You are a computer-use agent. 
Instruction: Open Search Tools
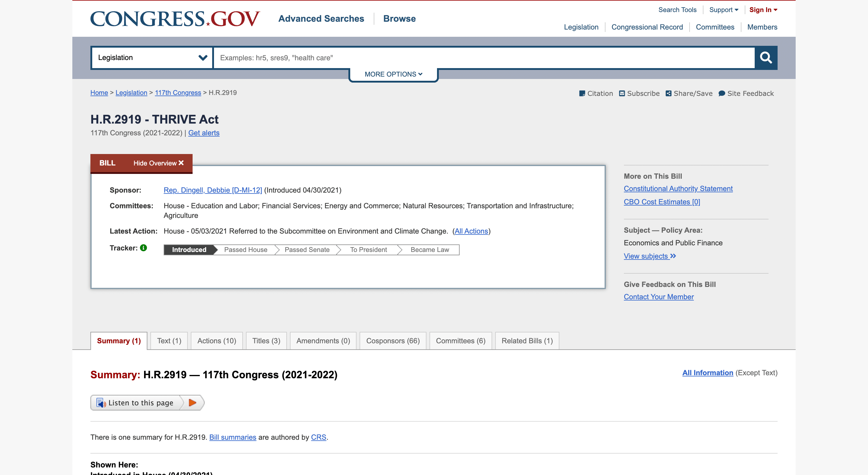point(677,10)
